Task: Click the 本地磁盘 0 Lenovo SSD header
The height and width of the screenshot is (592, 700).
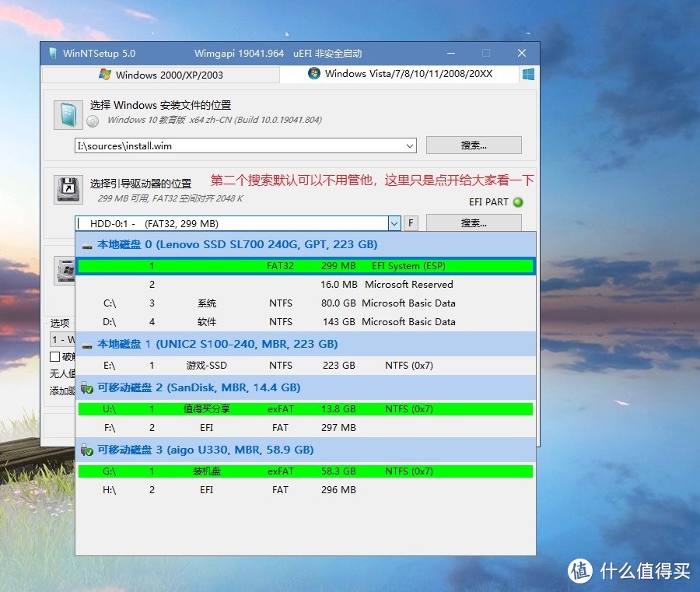Action: tap(306, 244)
